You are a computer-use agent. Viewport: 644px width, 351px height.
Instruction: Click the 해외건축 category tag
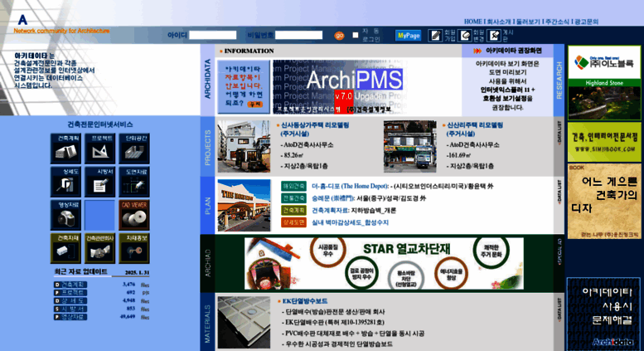coord(293,186)
